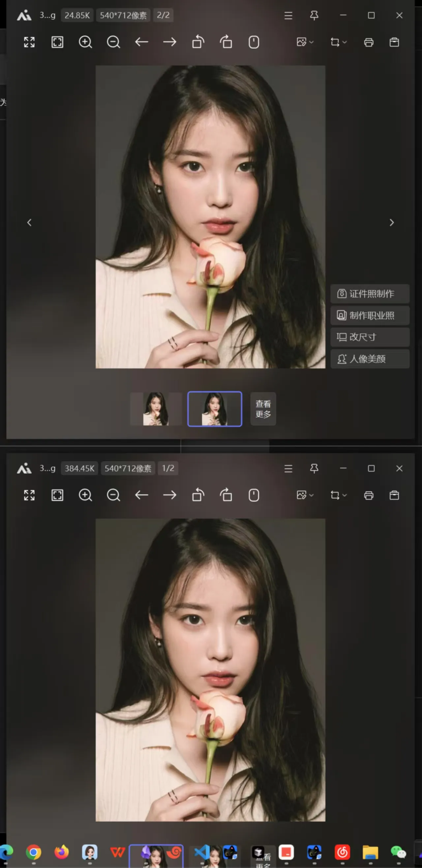422x868 pixels.
Task: Rotate the 24.85K image clockwise
Action: click(x=226, y=42)
